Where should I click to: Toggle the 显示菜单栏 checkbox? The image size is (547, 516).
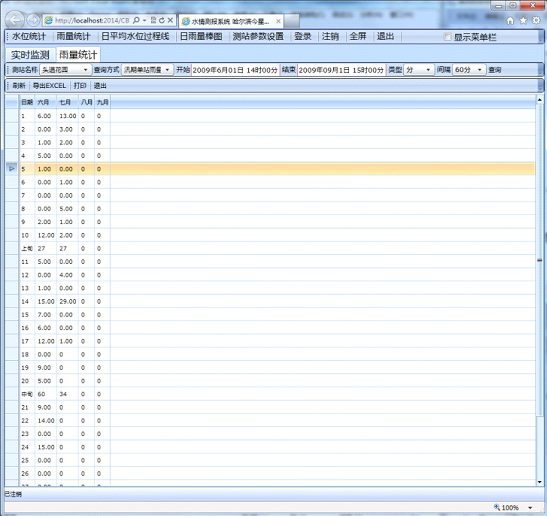coord(447,37)
